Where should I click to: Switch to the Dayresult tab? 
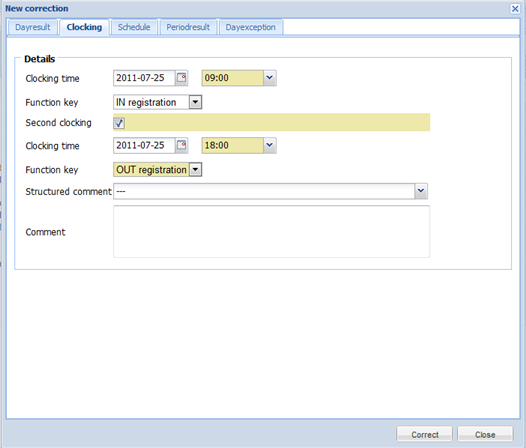pyautogui.click(x=33, y=27)
